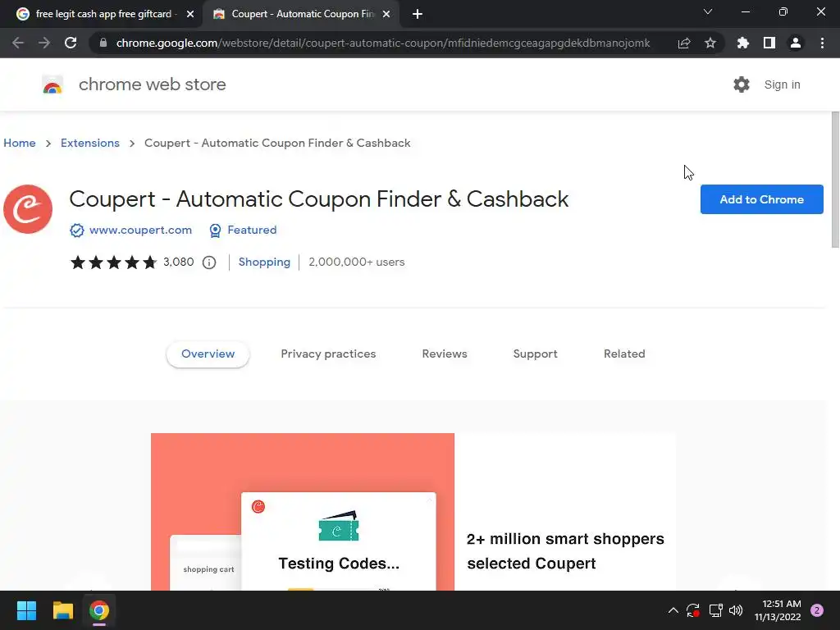Open the Extensions puzzle icon
This screenshot has width=840, height=630.
tap(743, 43)
